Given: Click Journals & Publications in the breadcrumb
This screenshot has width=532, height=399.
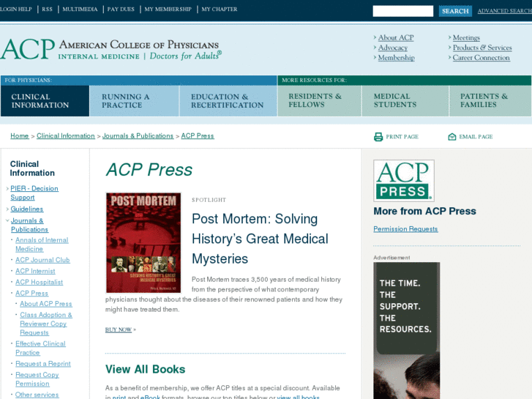Looking at the screenshot, I should coord(138,136).
